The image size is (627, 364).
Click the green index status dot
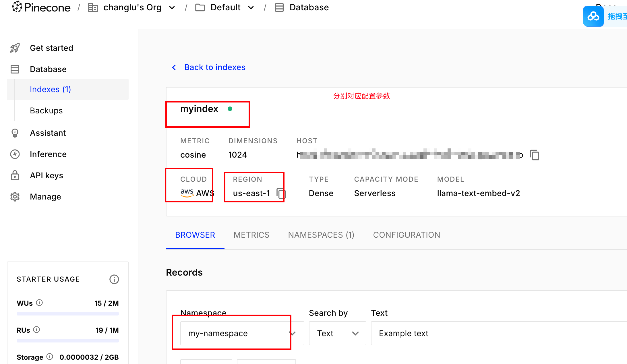(230, 109)
